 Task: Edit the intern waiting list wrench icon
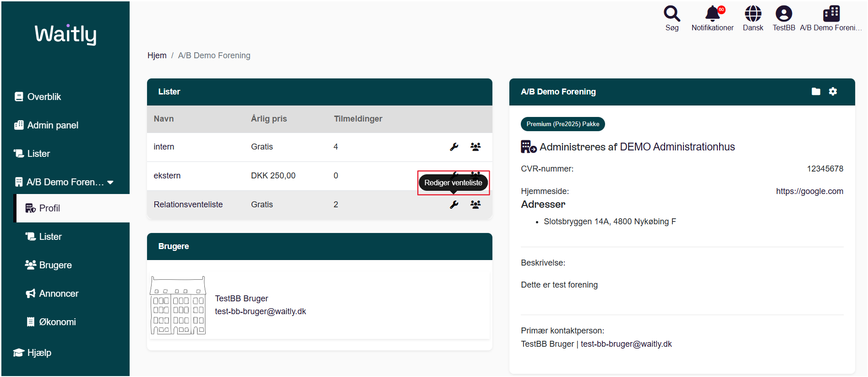[x=454, y=147]
